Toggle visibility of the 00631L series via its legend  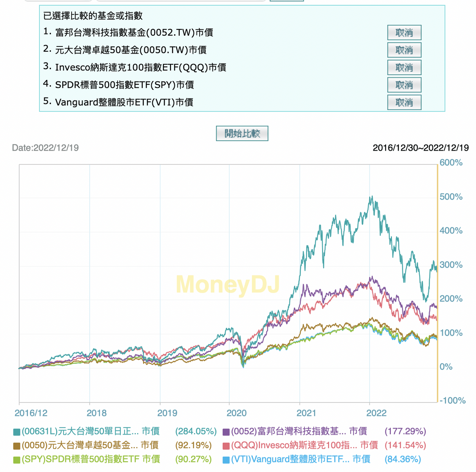coord(89,431)
